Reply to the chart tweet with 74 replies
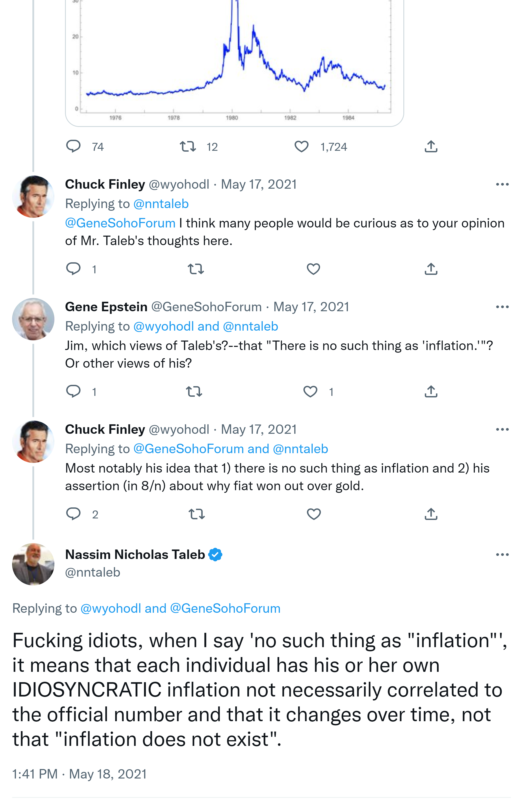The width and height of the screenshot is (519, 812). pyautogui.click(x=73, y=147)
